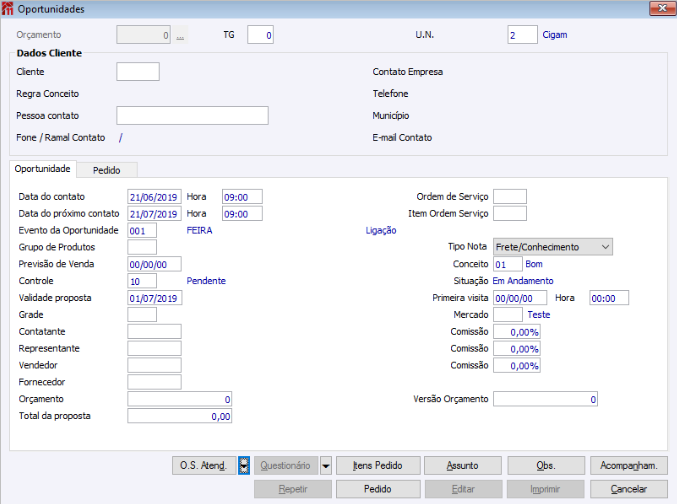Select the Oportunidade tab

(42, 169)
